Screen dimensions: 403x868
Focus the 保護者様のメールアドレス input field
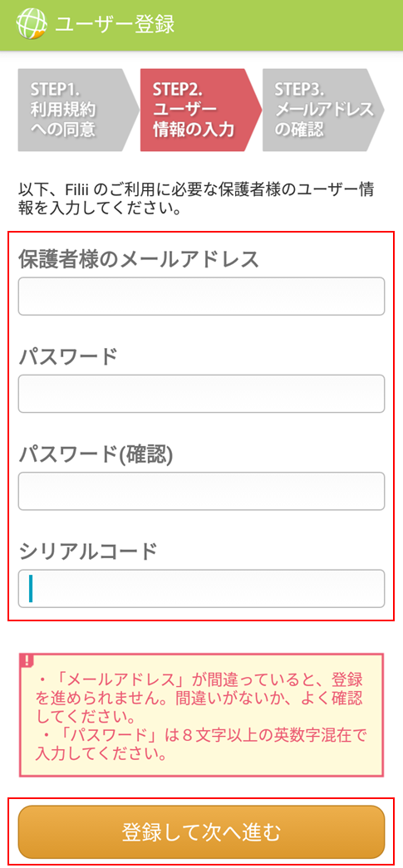coord(201,297)
